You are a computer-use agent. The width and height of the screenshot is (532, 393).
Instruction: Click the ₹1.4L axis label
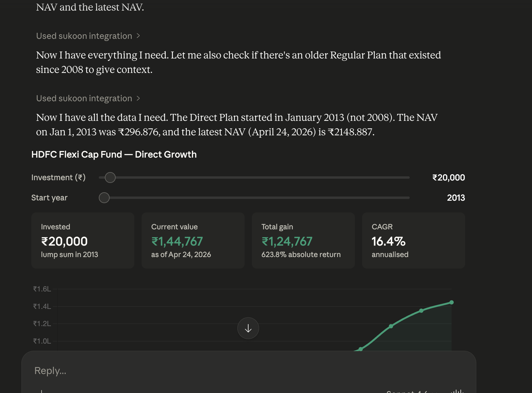[42, 306]
